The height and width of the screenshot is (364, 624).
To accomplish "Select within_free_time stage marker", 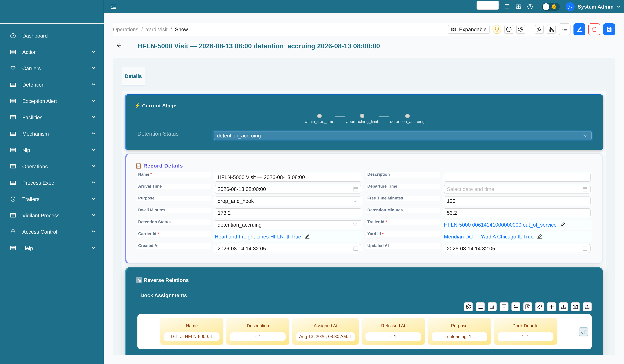I will click(x=319, y=116).
